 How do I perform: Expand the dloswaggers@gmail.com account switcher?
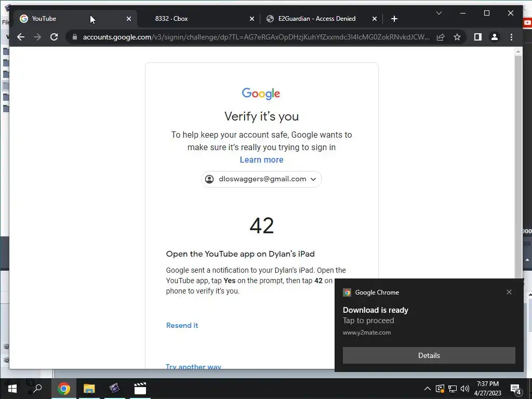click(x=262, y=179)
